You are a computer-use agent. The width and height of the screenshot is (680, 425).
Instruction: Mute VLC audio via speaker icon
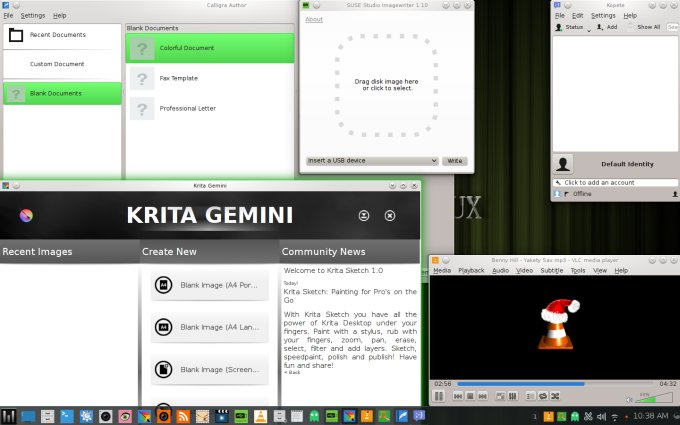tap(629, 398)
